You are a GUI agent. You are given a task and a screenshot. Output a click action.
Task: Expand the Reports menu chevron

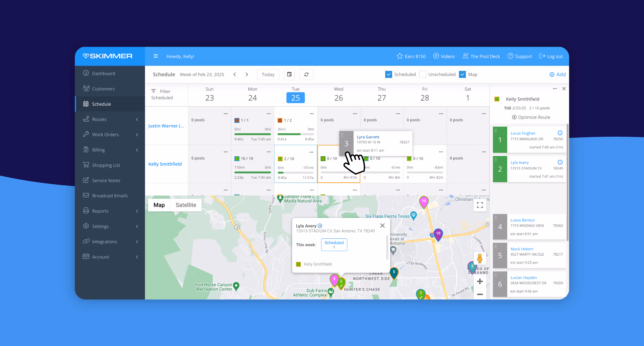(137, 211)
